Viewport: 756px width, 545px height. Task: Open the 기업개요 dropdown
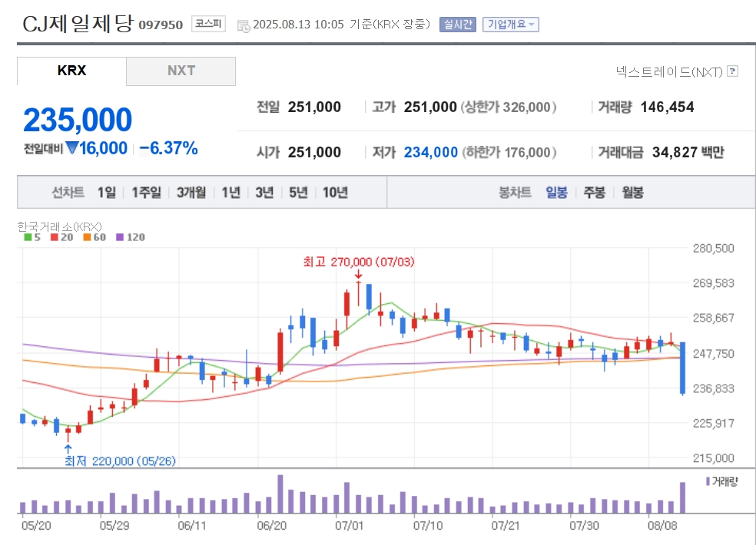point(511,24)
